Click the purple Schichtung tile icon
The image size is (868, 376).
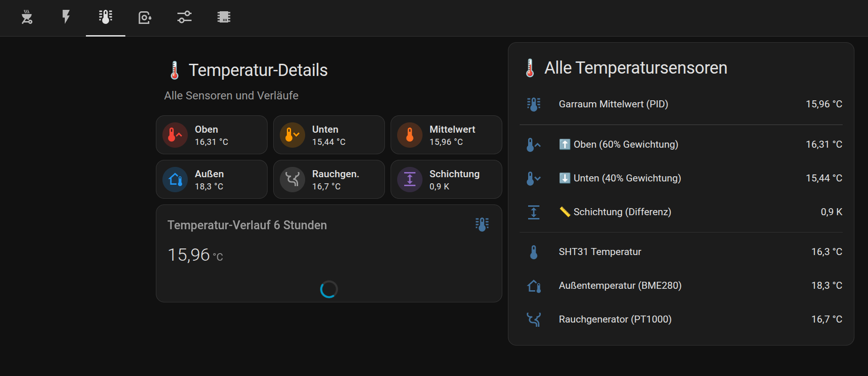pos(409,180)
